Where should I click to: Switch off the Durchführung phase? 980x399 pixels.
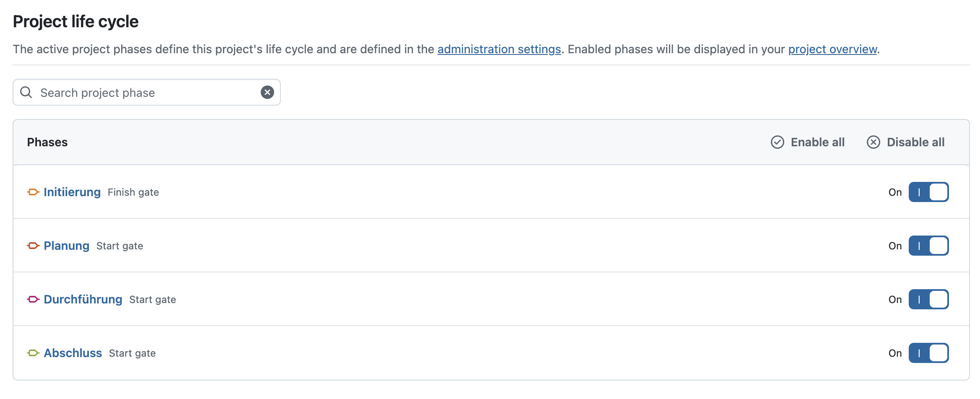929,299
